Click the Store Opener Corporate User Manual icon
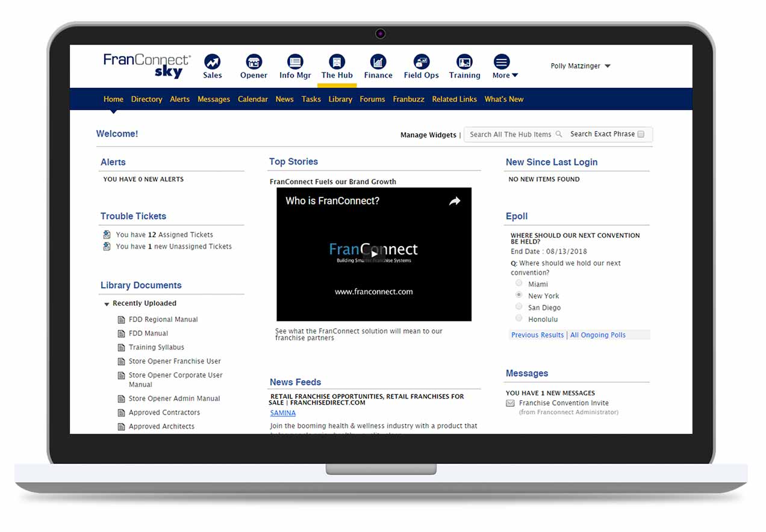Viewport: 766px width, 532px height. click(x=121, y=376)
